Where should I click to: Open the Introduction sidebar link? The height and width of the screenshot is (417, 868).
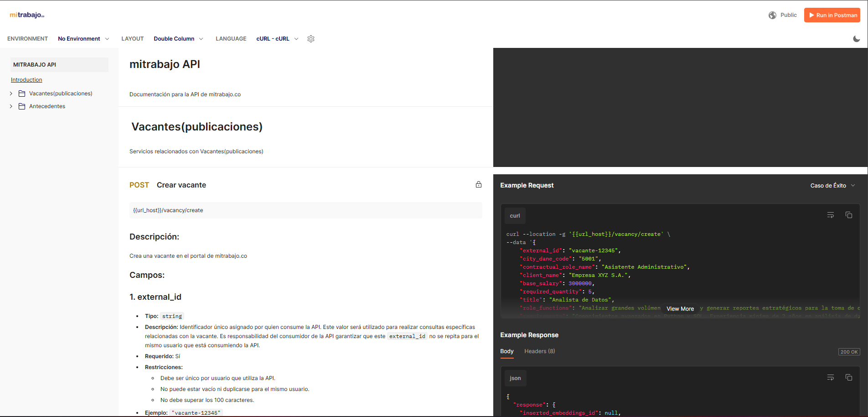tap(26, 79)
